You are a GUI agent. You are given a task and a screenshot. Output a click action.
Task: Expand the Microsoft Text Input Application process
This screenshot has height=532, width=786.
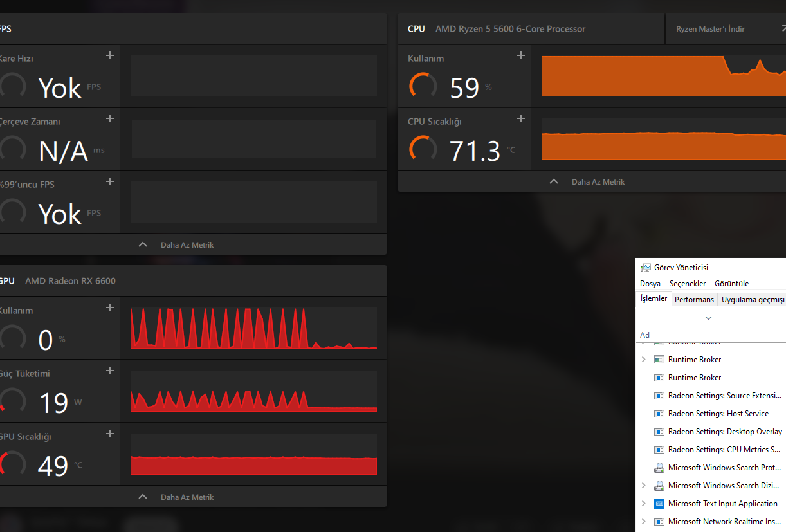click(644, 504)
